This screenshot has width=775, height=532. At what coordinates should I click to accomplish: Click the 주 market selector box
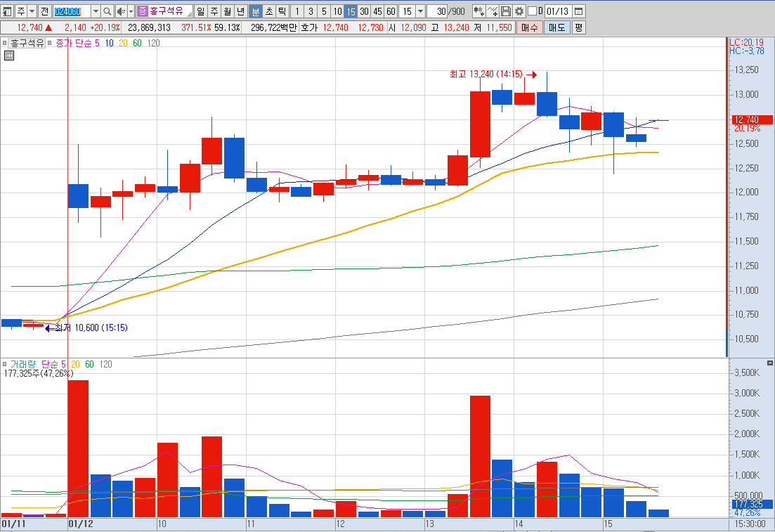point(21,11)
